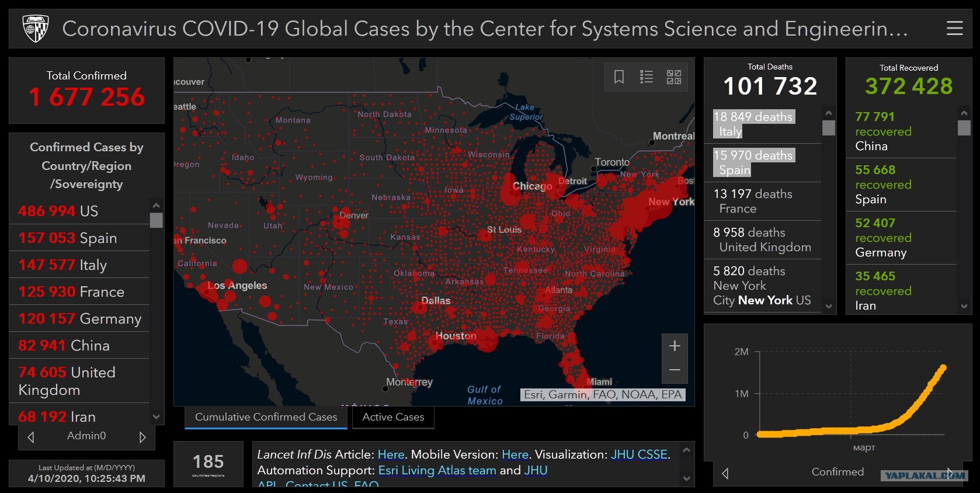The image size is (980, 493).
Task: Click the Chicago label on map
Action: 532,186
